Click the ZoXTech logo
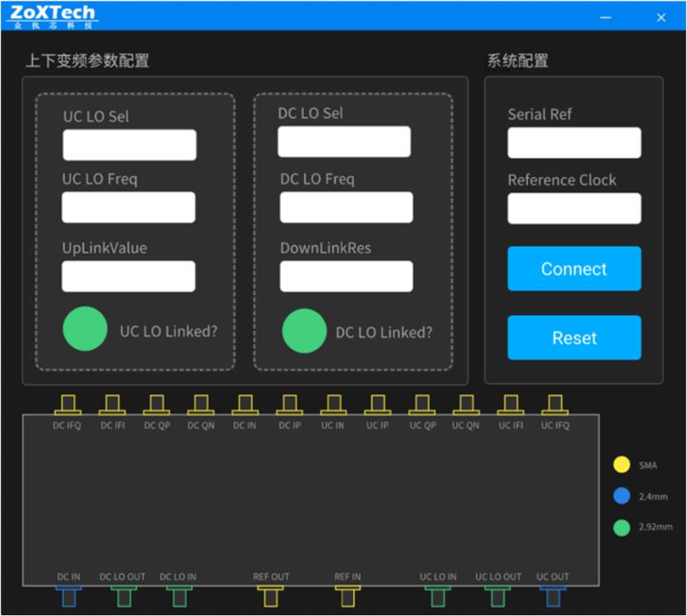Viewport: 687px width, 616px height. coord(53,16)
